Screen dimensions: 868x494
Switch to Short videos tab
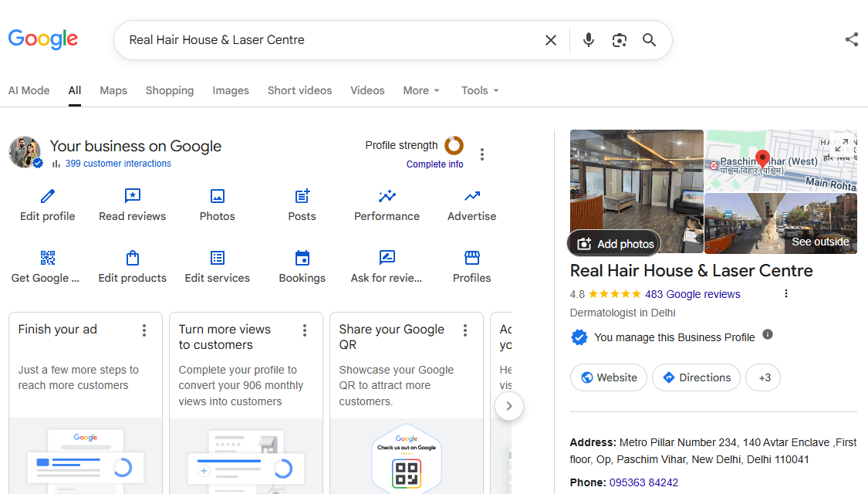point(300,90)
